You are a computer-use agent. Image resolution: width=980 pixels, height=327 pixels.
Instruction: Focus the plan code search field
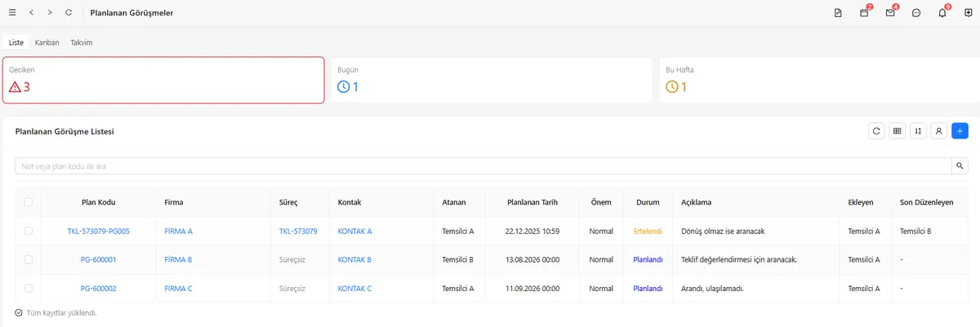484,166
